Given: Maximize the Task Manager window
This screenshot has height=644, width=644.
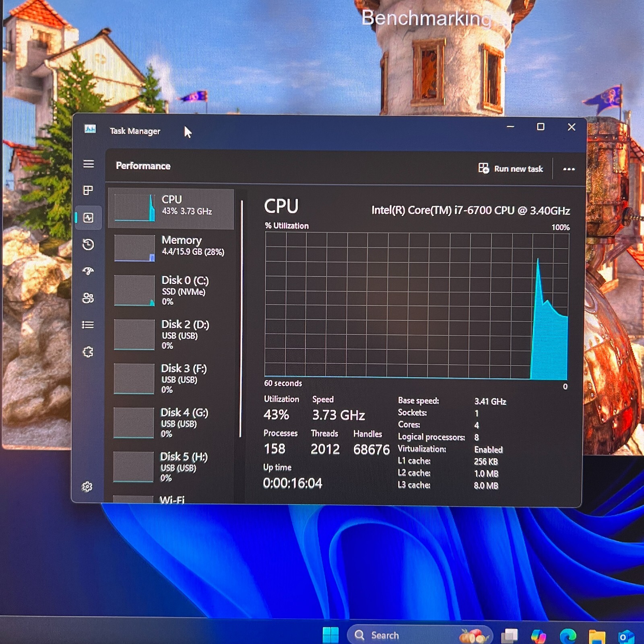Looking at the screenshot, I should (541, 127).
